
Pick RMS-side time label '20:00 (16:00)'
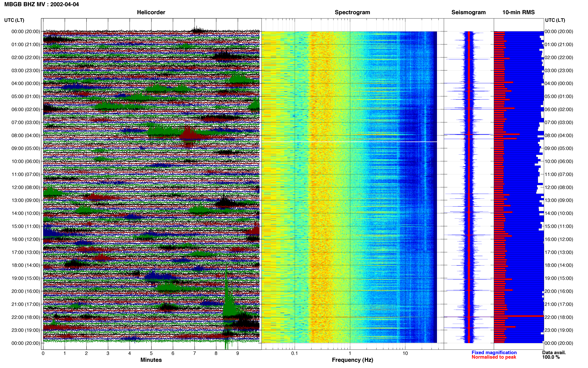pyautogui.click(x=559, y=291)
